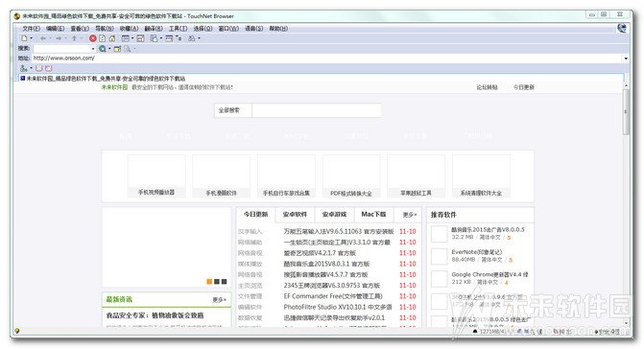Switch to the Mac下载 tab
The image size is (644, 349).
pos(373,214)
